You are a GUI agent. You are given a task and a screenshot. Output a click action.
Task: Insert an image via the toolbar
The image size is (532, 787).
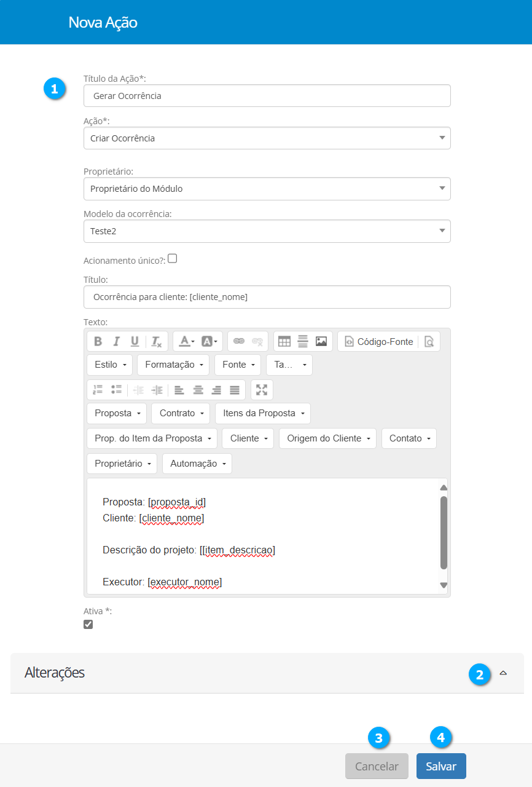321,341
